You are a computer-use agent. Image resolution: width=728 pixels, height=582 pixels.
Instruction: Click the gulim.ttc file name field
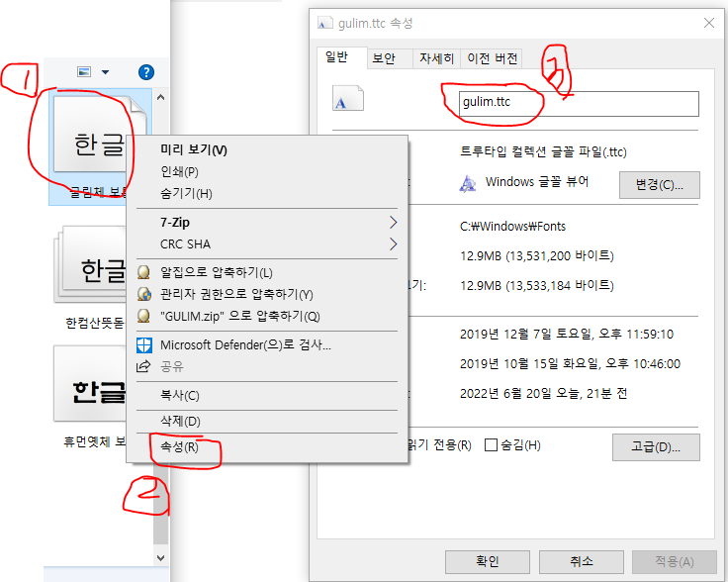(579, 104)
